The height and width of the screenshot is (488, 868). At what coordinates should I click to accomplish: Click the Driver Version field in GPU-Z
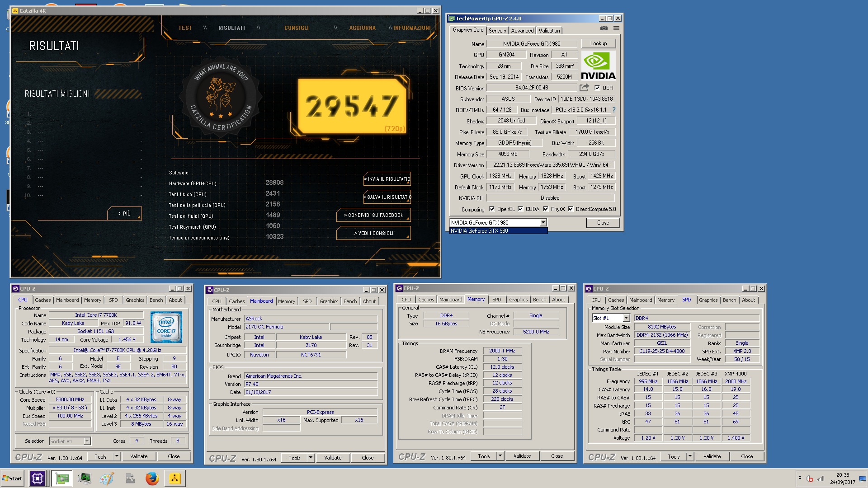click(x=550, y=165)
